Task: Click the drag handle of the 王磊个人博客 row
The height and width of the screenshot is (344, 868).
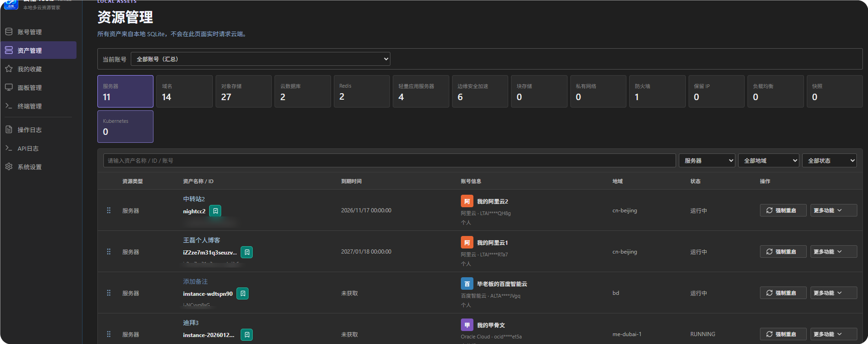Action: 108,252
